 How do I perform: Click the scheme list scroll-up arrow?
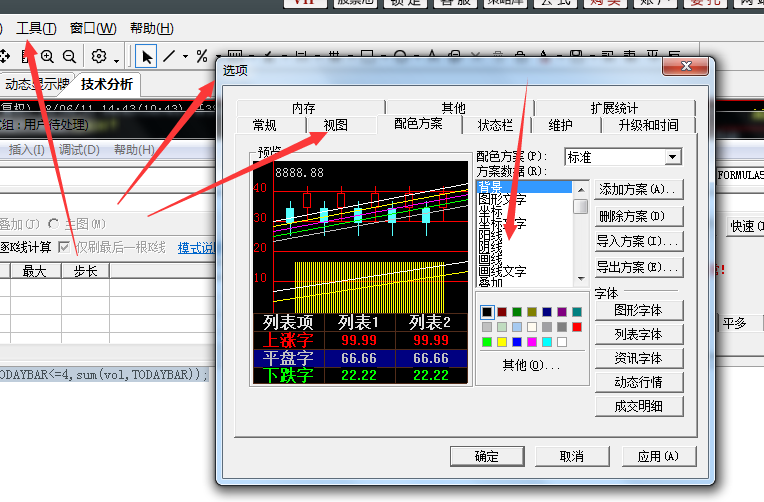coord(580,189)
